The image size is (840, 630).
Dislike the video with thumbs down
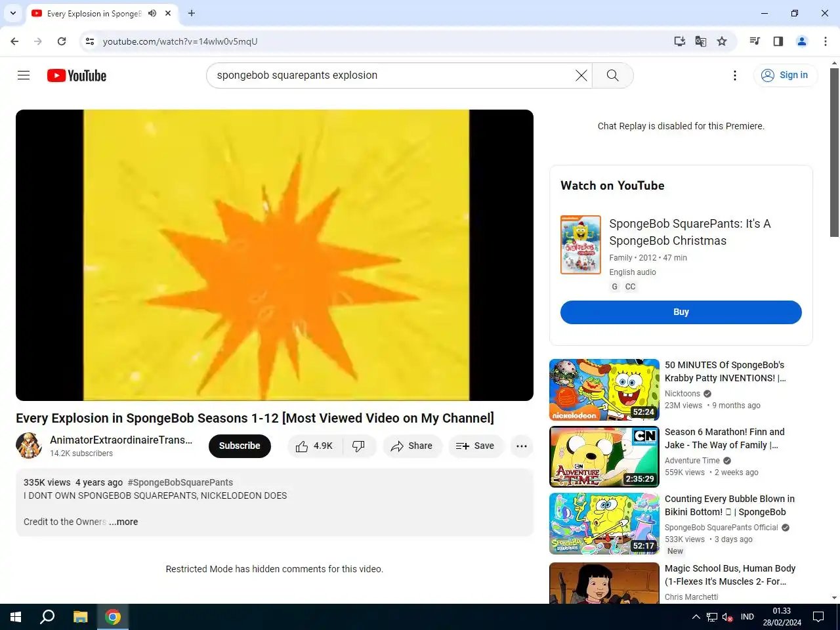tap(359, 446)
